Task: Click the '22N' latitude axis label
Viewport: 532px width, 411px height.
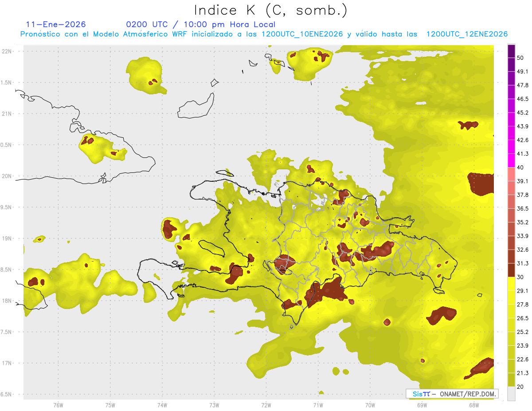Action: coord(6,51)
